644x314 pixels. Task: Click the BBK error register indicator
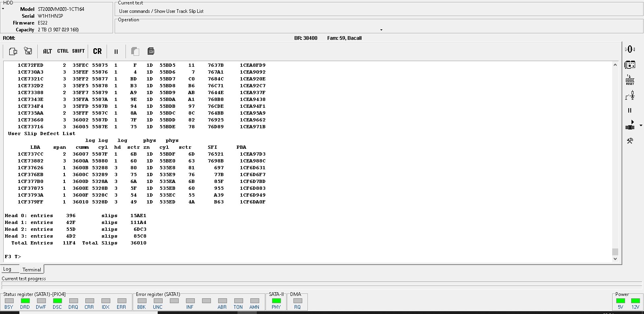pos(142,301)
